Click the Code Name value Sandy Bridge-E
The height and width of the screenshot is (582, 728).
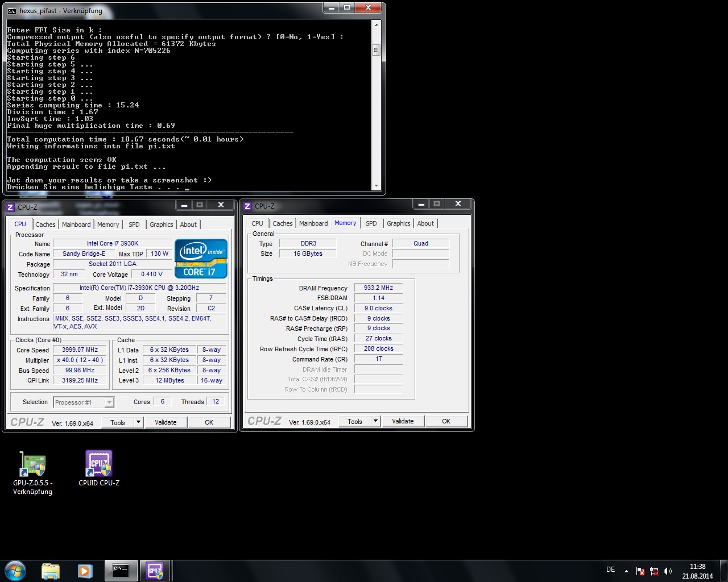point(84,253)
